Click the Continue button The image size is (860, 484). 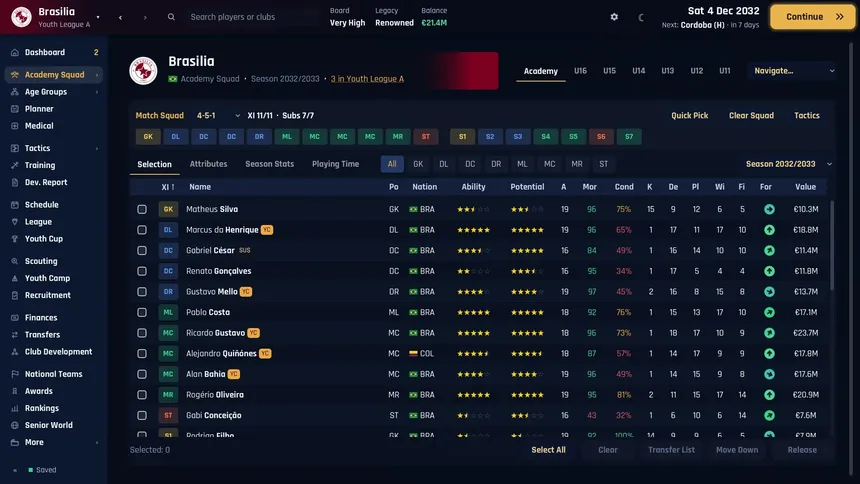[x=812, y=17]
